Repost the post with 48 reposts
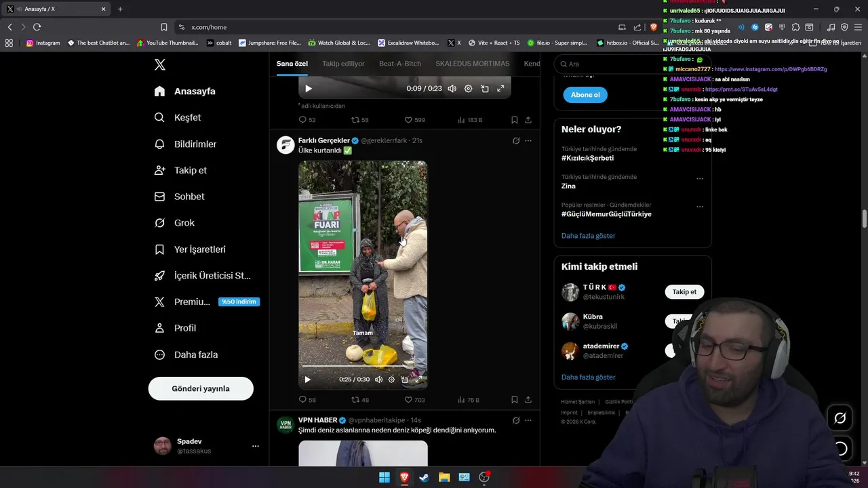This screenshot has height=488, width=868. 360,400
